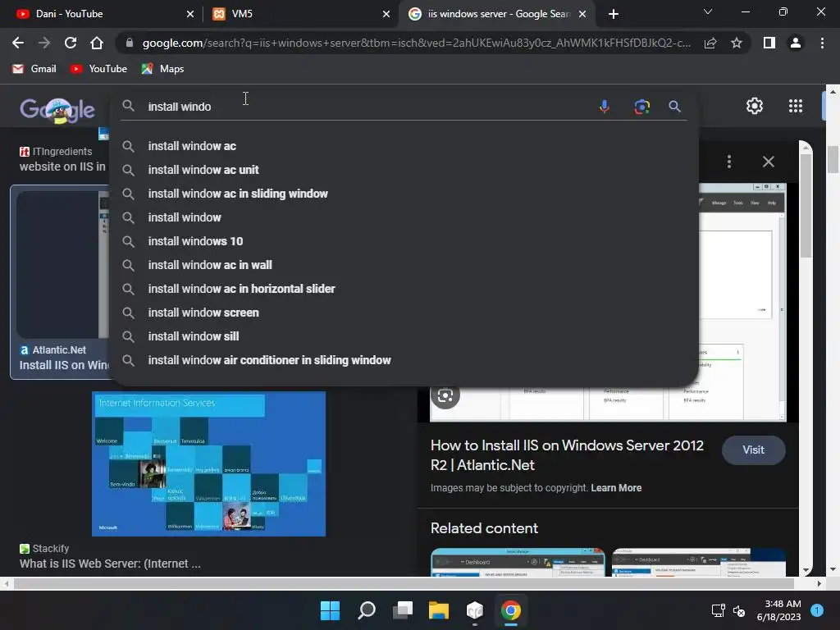
Task: Open the image preview more-options dots
Action: tap(729, 162)
